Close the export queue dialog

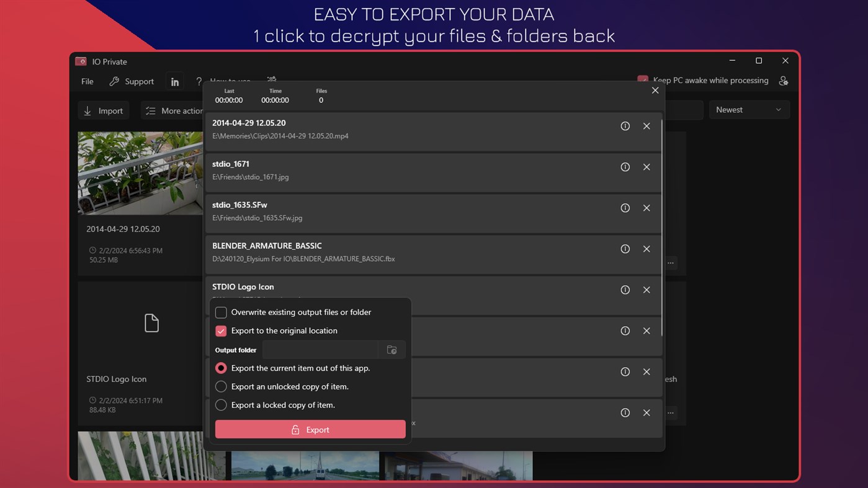[x=655, y=91]
